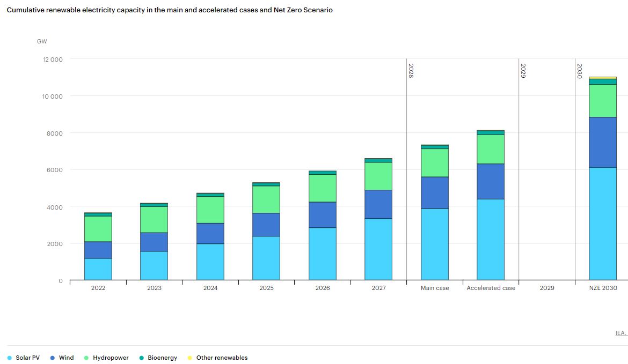Select Solar PV segment of NZE 2030 bar

[602, 224]
